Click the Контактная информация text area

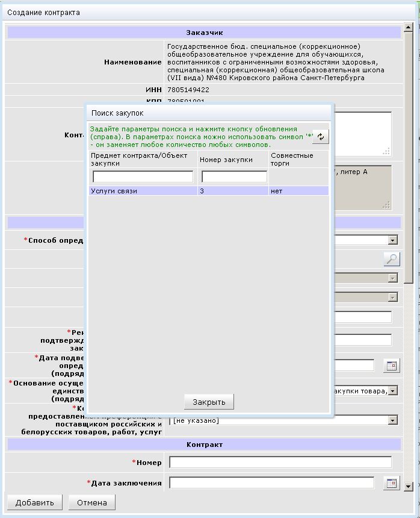coord(363,134)
